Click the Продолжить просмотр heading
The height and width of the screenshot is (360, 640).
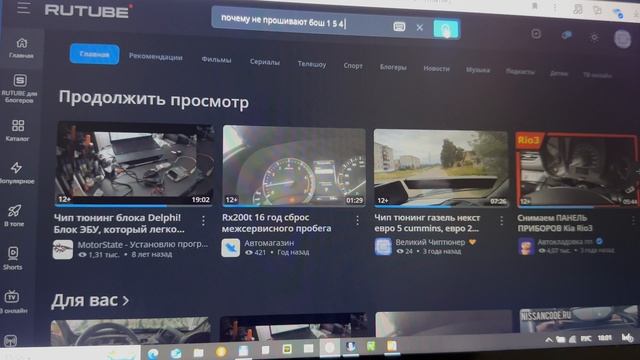153,100
